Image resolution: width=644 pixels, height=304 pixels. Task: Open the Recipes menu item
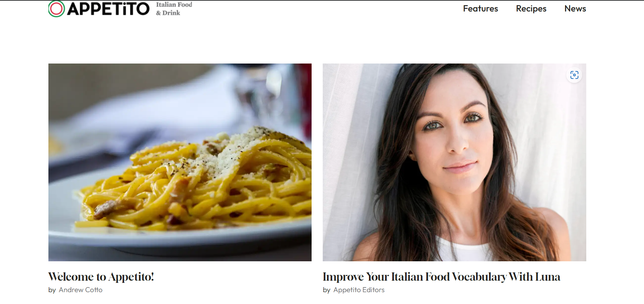[x=531, y=9]
